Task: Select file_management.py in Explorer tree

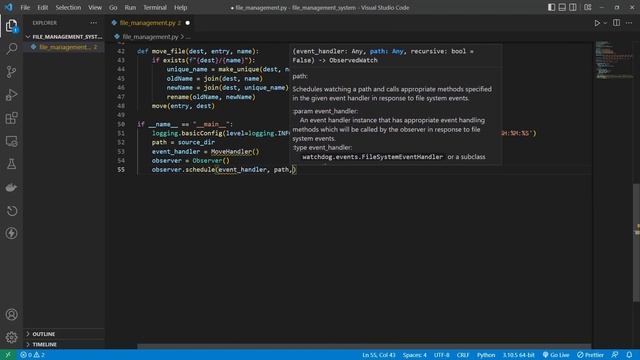Action: click(x=64, y=47)
